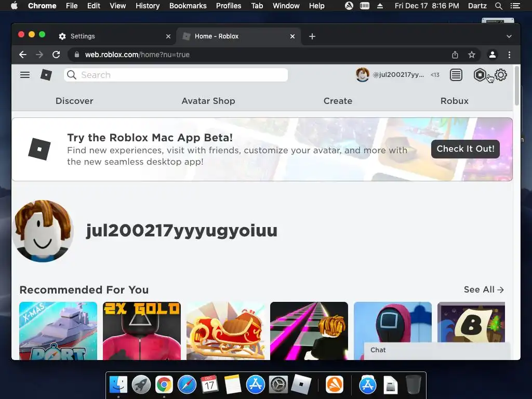Open Safari from the Dock
This screenshot has height=399, width=532.
click(187, 385)
